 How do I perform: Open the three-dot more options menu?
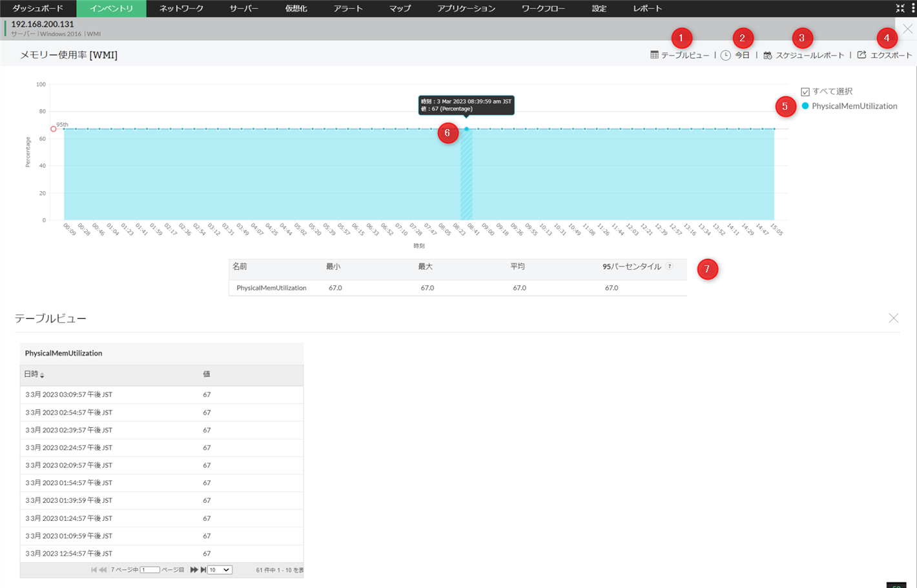pyautogui.click(x=913, y=8)
